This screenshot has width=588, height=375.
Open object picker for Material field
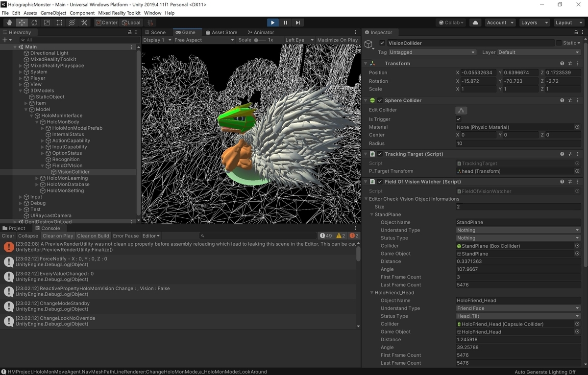tap(577, 127)
